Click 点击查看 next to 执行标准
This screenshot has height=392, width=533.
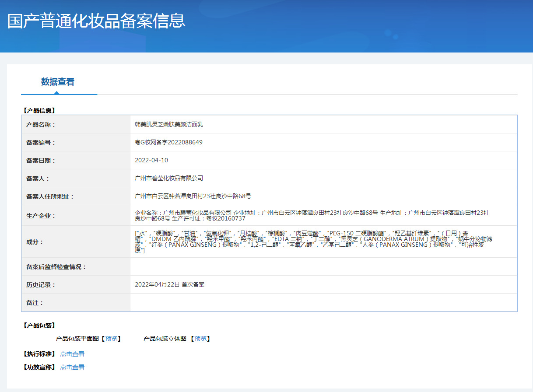(72, 354)
